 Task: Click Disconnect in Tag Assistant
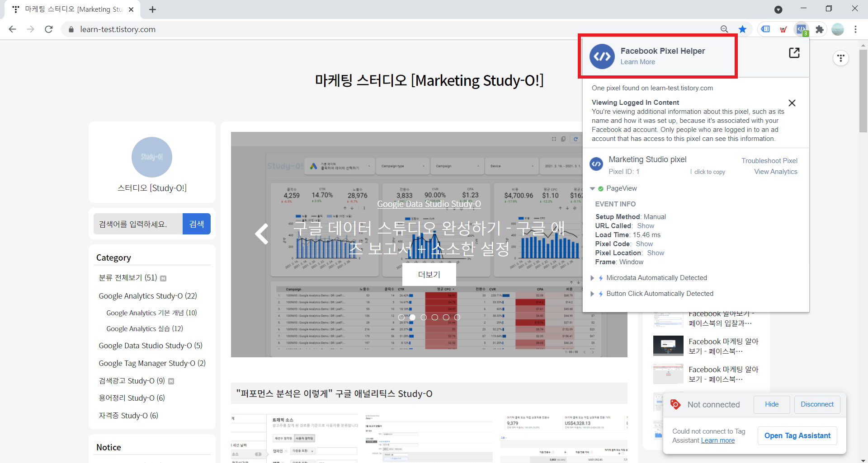point(817,404)
